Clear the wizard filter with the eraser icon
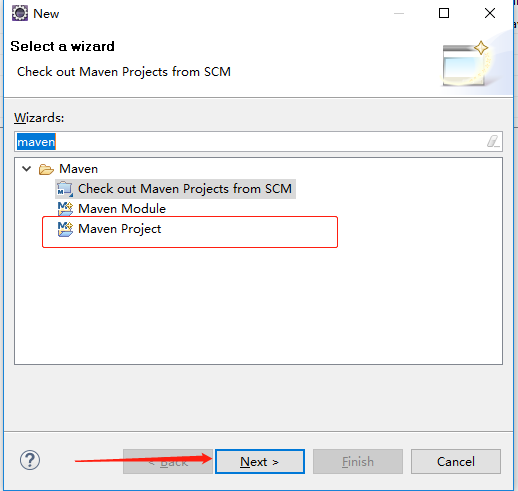Screen dimensions: 518x491 493,141
